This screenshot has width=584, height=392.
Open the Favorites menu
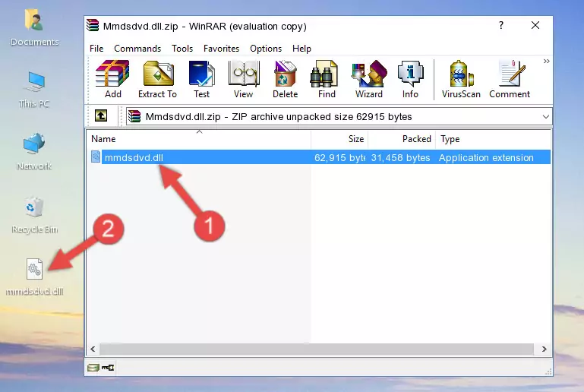pos(221,49)
